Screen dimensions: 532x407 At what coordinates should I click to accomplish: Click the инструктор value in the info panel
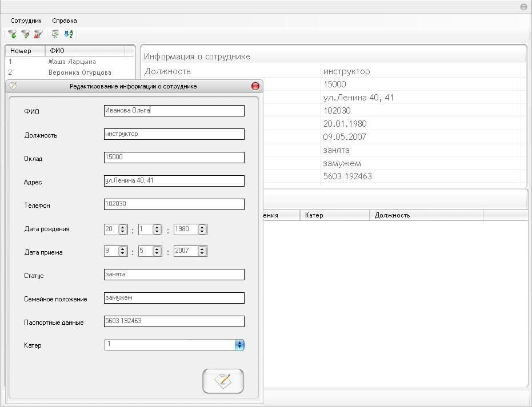click(x=346, y=71)
